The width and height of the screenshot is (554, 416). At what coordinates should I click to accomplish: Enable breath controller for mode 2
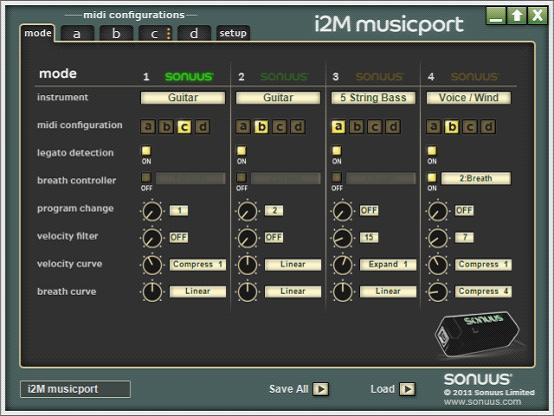pos(241,177)
